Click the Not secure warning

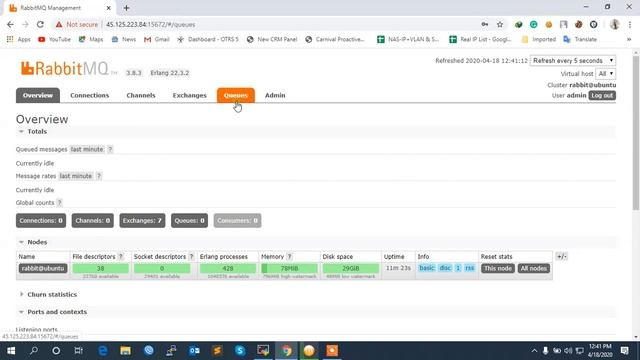[x=77, y=24]
